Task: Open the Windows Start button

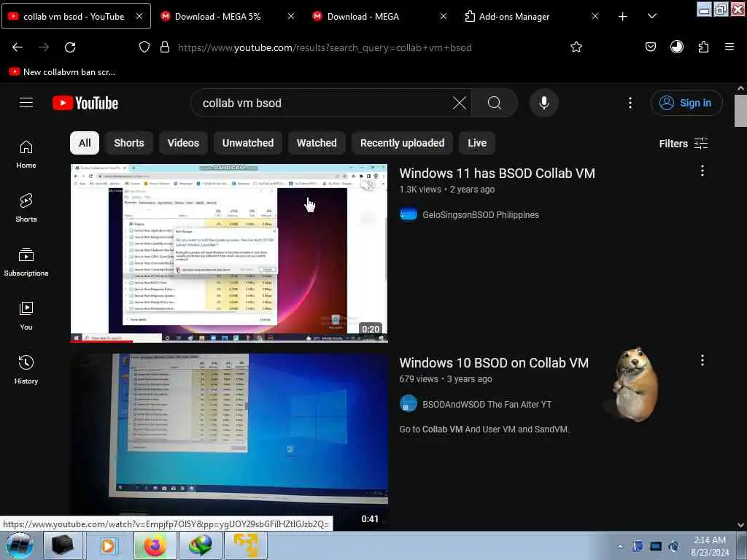Action: click(19, 545)
